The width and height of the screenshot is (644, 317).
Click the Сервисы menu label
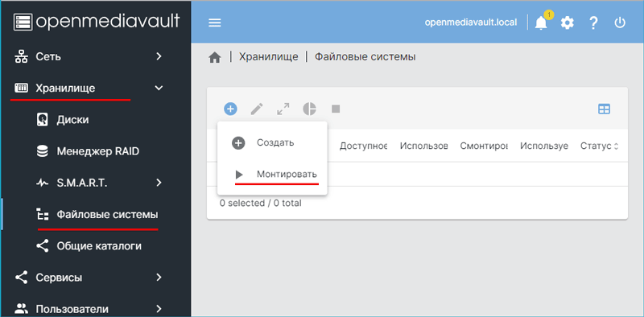pos(59,278)
